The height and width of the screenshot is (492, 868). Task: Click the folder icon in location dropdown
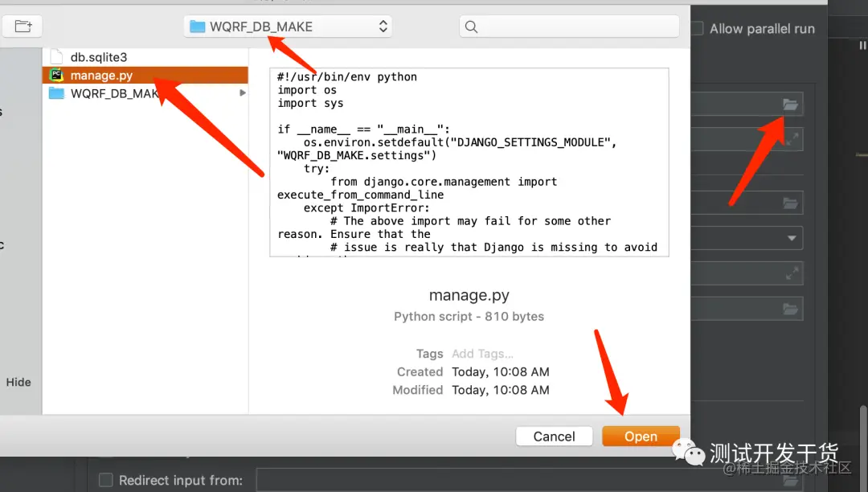pos(198,27)
